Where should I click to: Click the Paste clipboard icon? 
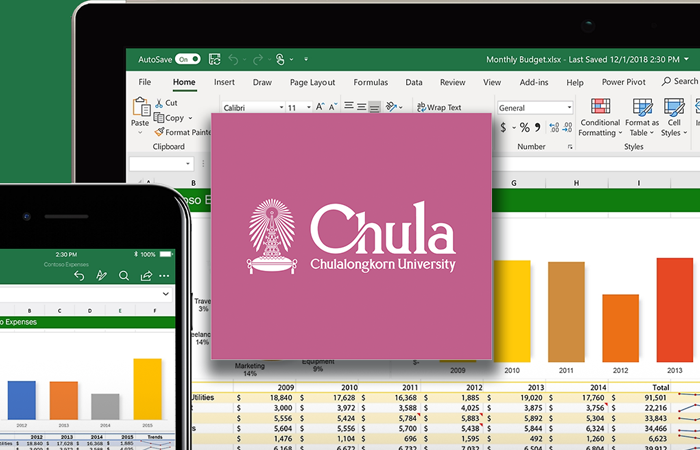click(x=141, y=107)
